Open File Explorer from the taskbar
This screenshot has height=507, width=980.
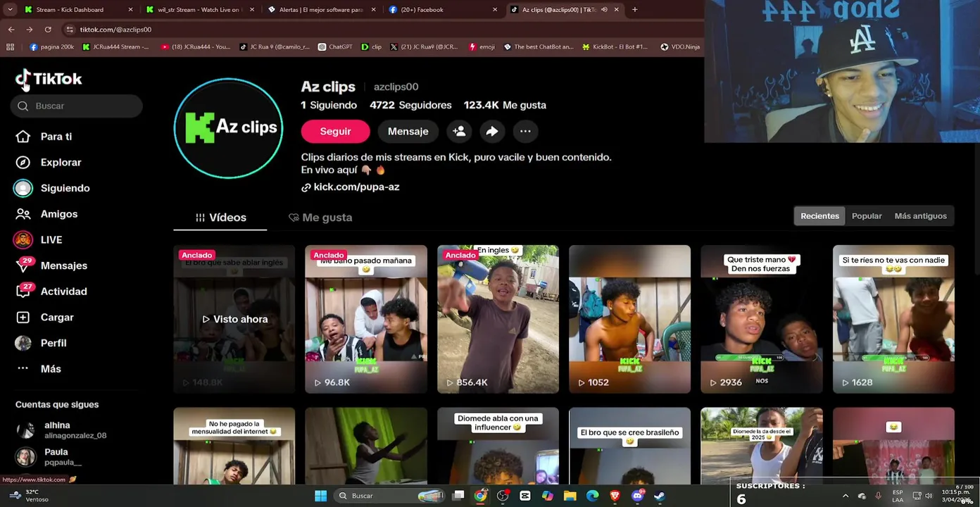point(570,496)
